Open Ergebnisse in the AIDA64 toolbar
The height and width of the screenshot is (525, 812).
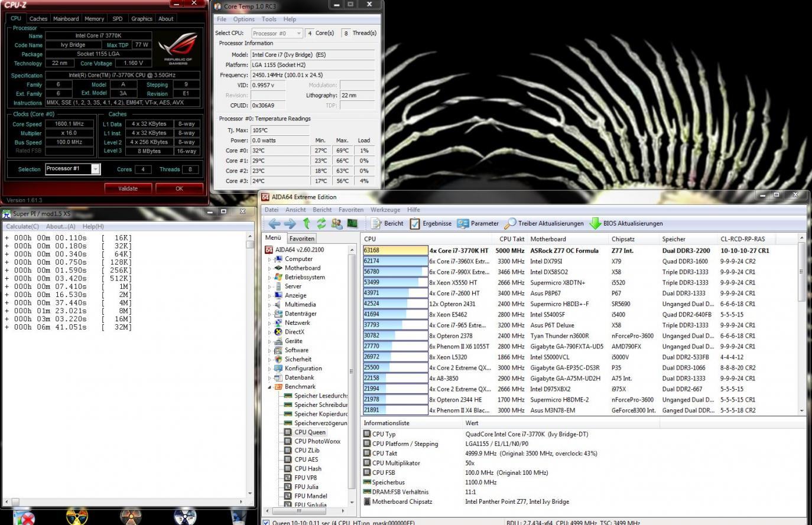431,223
